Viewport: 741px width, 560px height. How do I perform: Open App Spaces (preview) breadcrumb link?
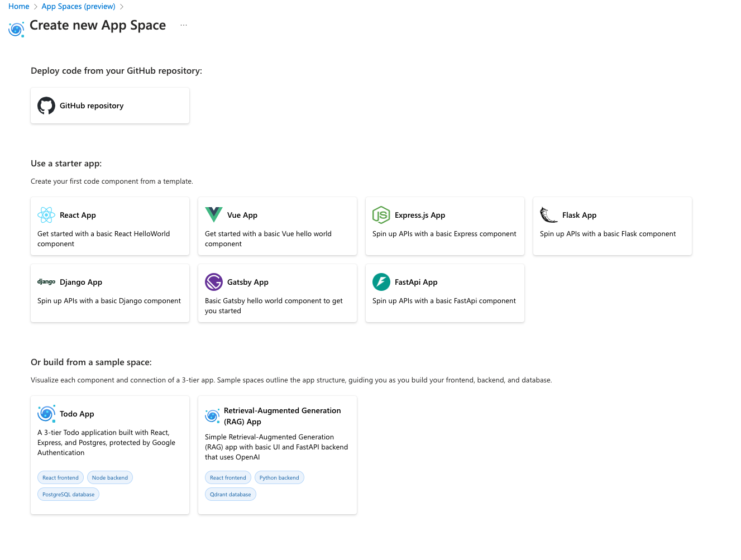pos(78,6)
